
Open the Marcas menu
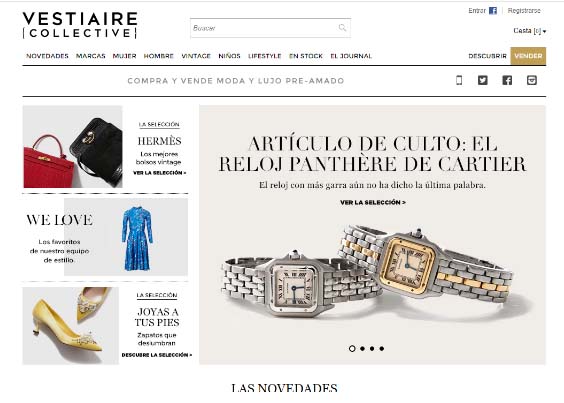click(x=91, y=56)
